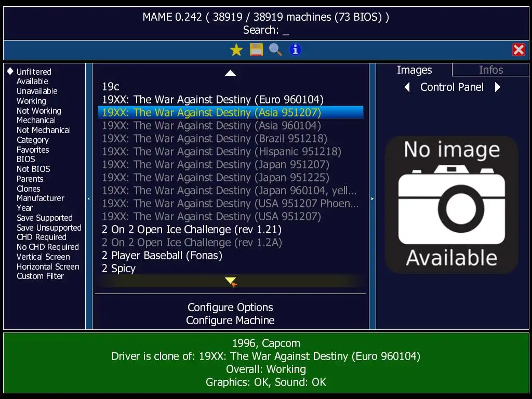Select the Unfiltered filter
532x399 pixels.
click(x=34, y=72)
